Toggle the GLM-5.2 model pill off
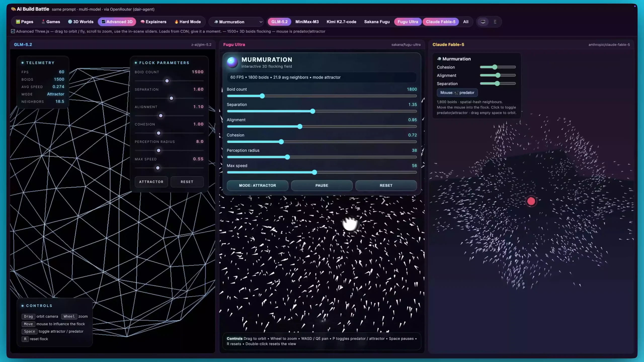 279,22
